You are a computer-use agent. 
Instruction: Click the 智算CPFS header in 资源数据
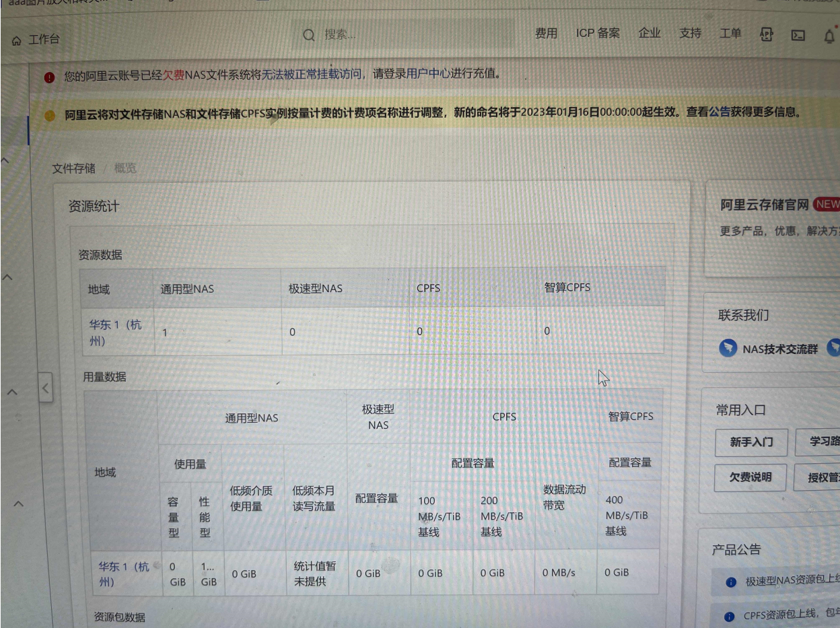tap(567, 287)
